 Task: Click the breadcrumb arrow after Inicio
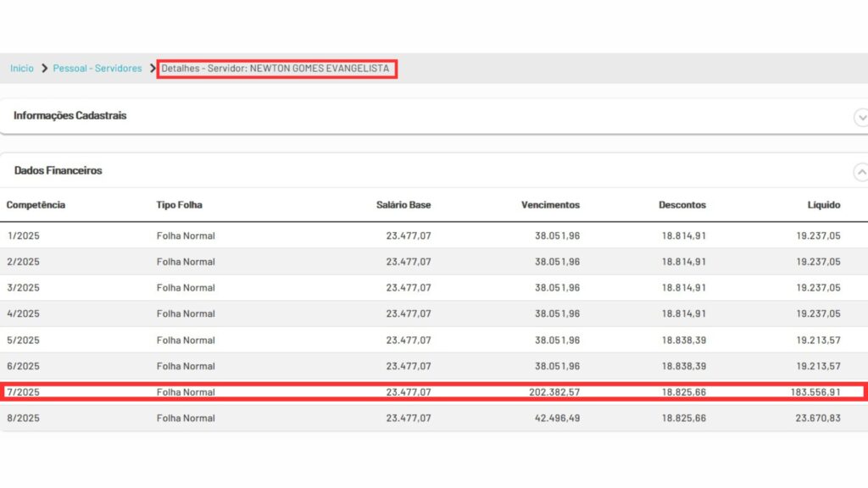44,69
